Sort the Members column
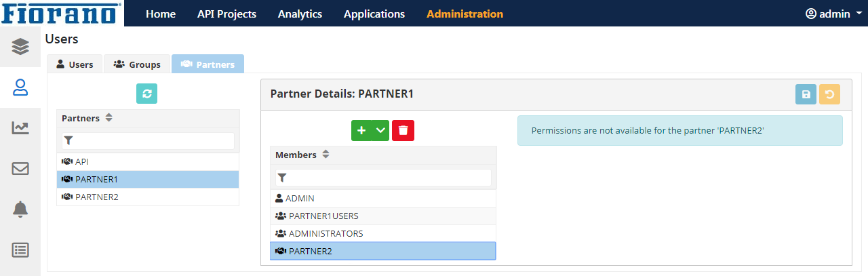The width and height of the screenshot is (868, 276). [325, 155]
